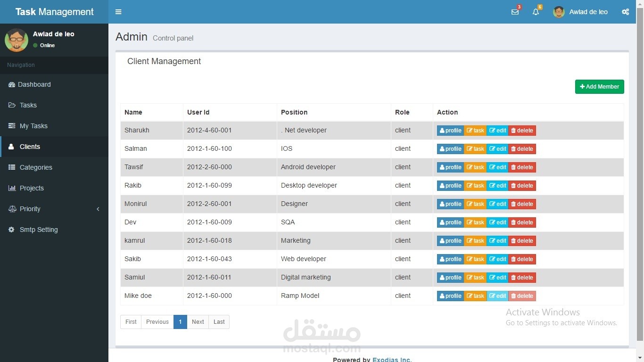This screenshot has width=644, height=362.
Task: Go to the Next page of clients
Action: (x=198, y=321)
